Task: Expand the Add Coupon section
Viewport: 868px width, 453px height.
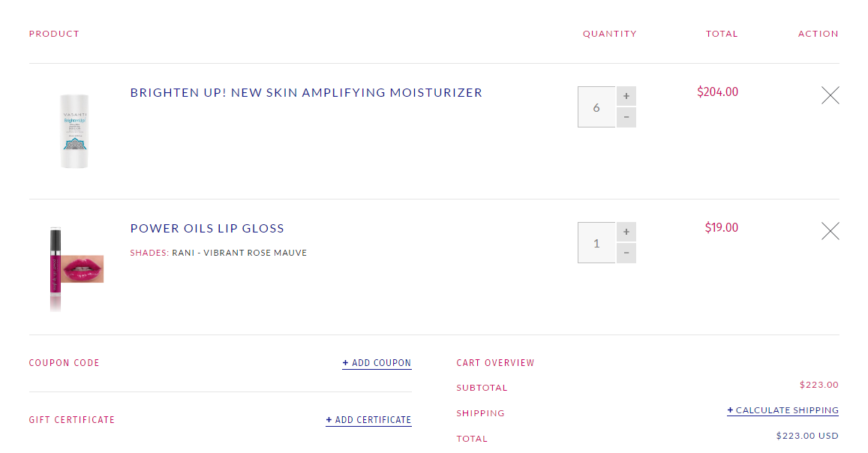Action: (x=377, y=363)
